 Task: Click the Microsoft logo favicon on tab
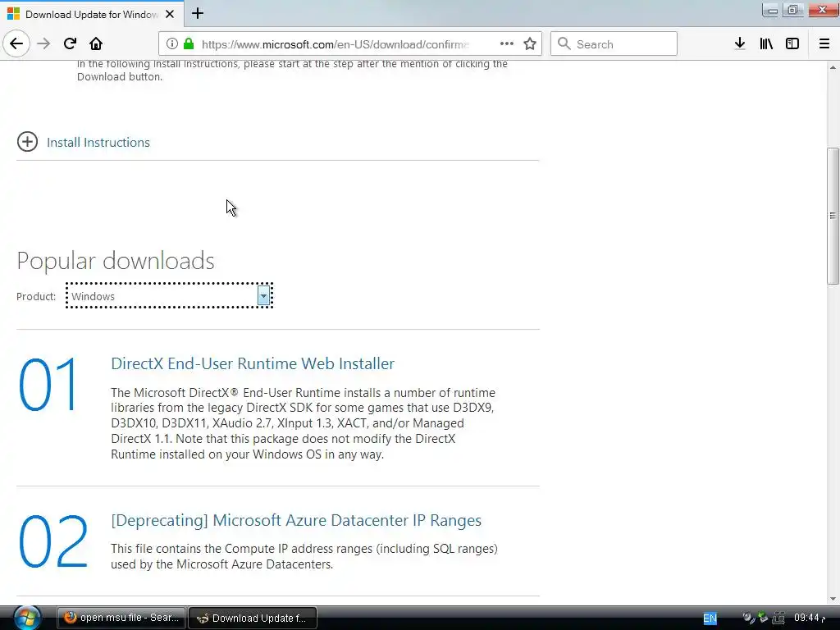(x=13, y=14)
